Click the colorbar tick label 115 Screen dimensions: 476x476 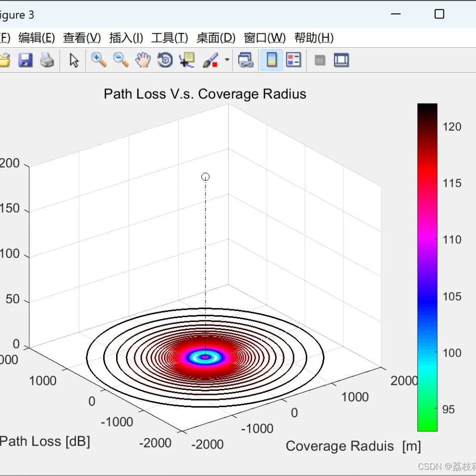[452, 183]
